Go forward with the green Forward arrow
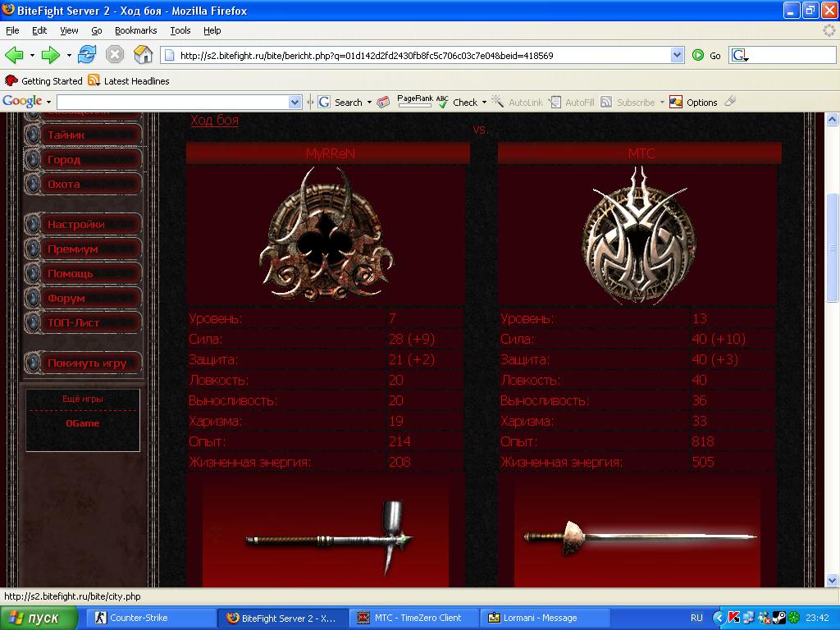The width and height of the screenshot is (840, 630). click(51, 55)
